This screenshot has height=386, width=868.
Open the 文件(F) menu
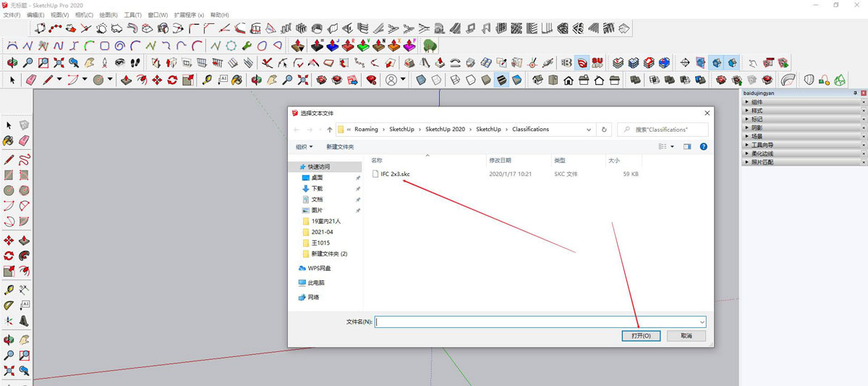pos(12,14)
